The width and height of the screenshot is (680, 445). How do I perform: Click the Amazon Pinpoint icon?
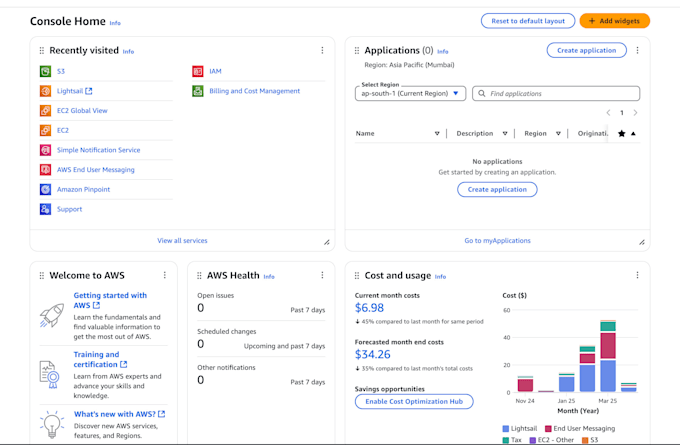46,190
